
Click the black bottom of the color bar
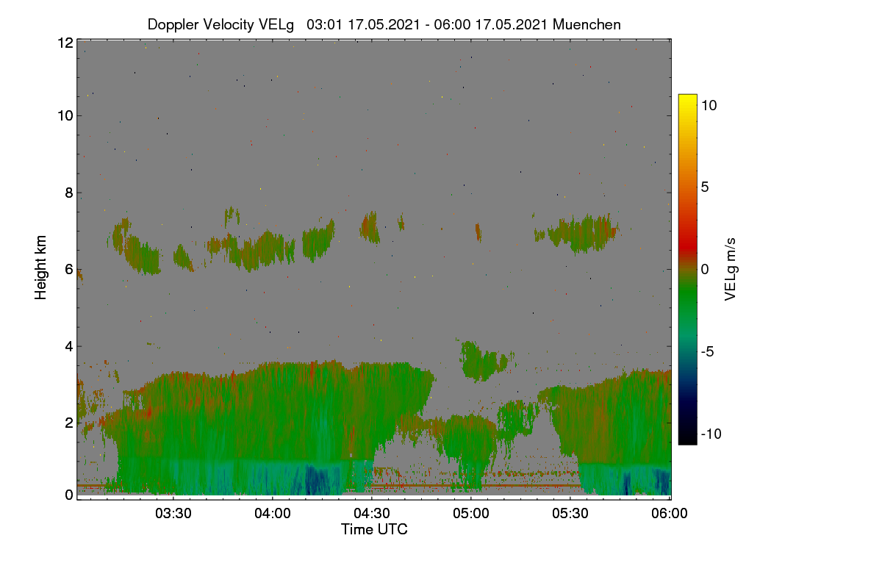click(x=687, y=439)
